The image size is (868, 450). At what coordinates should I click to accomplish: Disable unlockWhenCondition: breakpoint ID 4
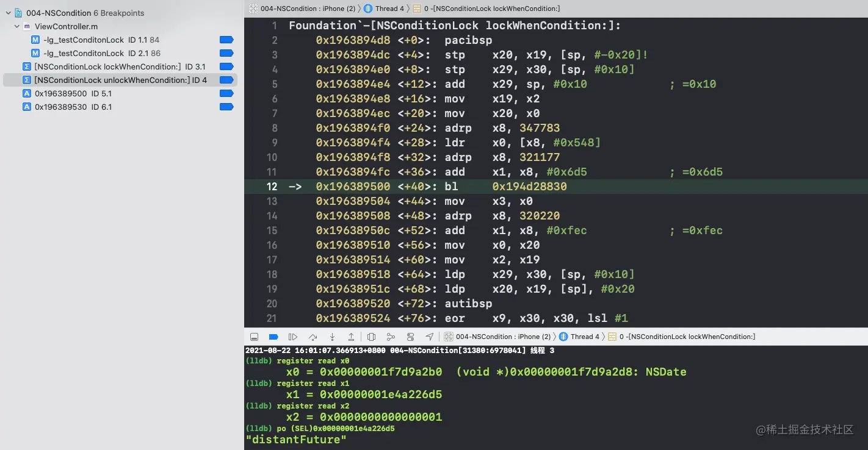tap(226, 80)
